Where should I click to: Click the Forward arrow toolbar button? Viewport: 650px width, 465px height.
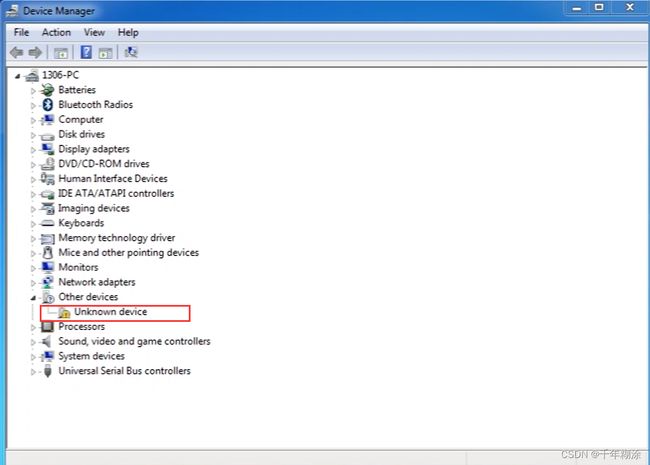pyautogui.click(x=35, y=52)
